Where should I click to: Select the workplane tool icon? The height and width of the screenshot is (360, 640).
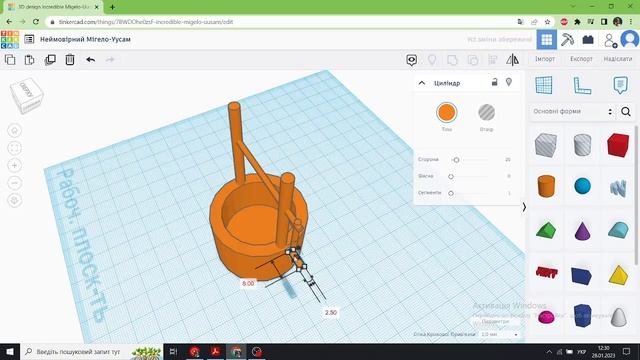(544, 86)
